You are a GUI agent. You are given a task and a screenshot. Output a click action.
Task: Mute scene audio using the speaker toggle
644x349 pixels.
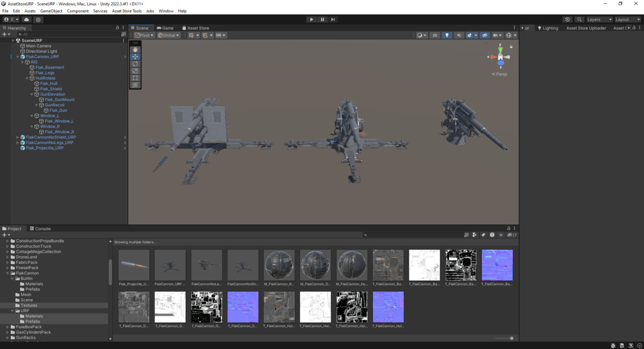point(459,35)
